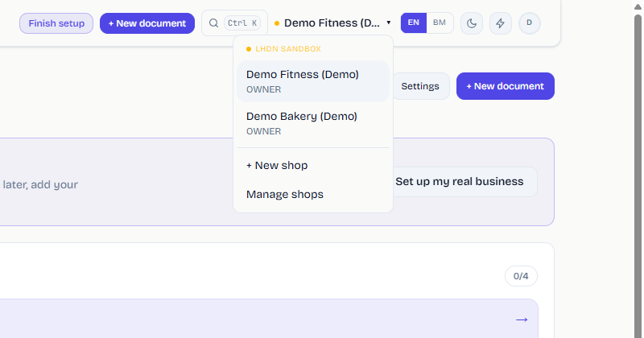Choose + New shop in the dropdown

(x=313, y=165)
